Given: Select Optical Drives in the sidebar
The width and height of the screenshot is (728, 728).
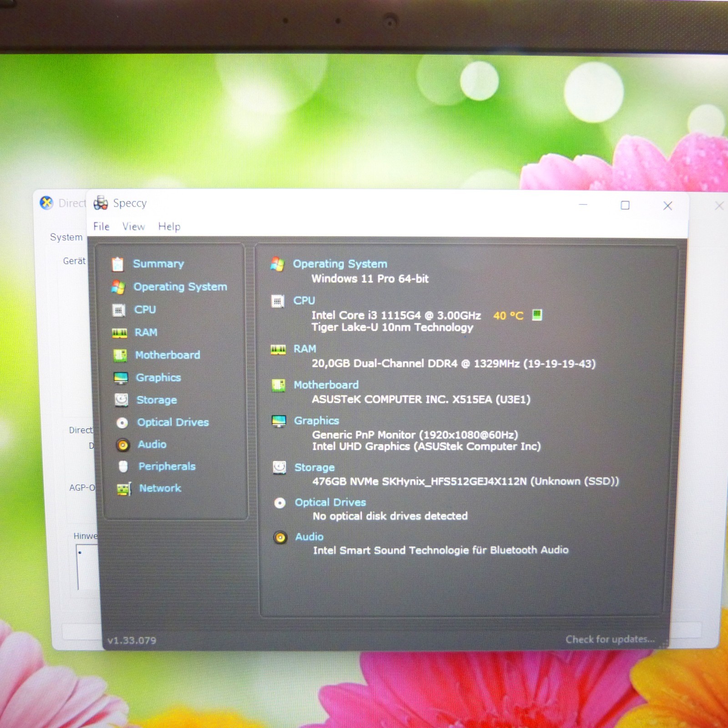Looking at the screenshot, I should click(173, 422).
